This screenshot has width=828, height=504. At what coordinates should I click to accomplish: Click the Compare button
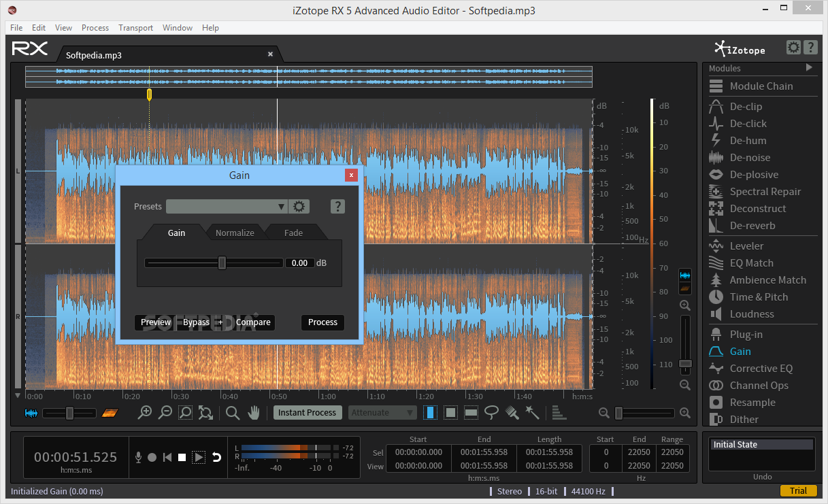click(253, 322)
